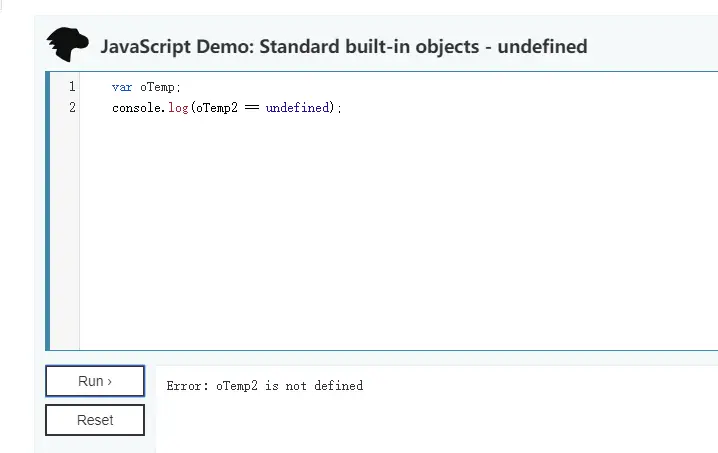Click line number 1 in gutter
Viewport: 718px width, 453px height.
click(71, 87)
